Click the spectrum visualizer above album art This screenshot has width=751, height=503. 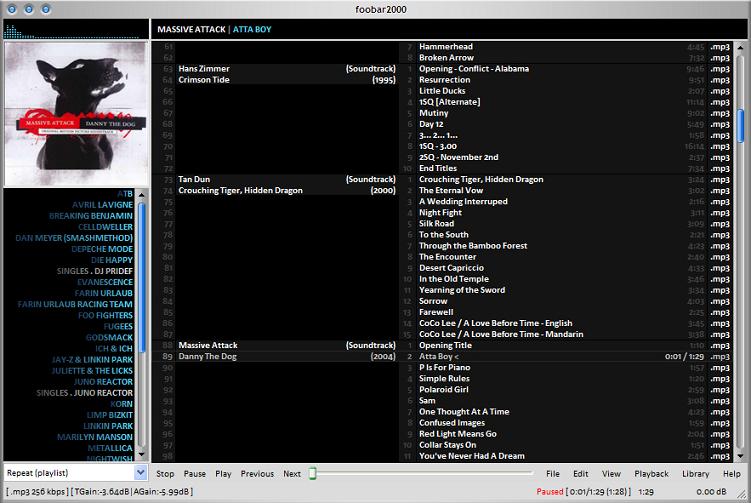[76, 30]
